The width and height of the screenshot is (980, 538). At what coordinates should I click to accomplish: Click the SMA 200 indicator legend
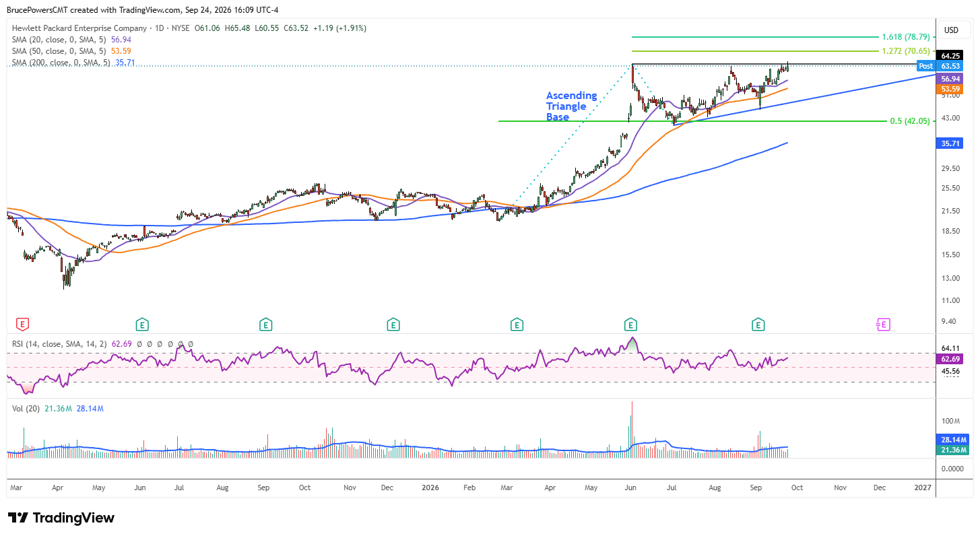73,63
